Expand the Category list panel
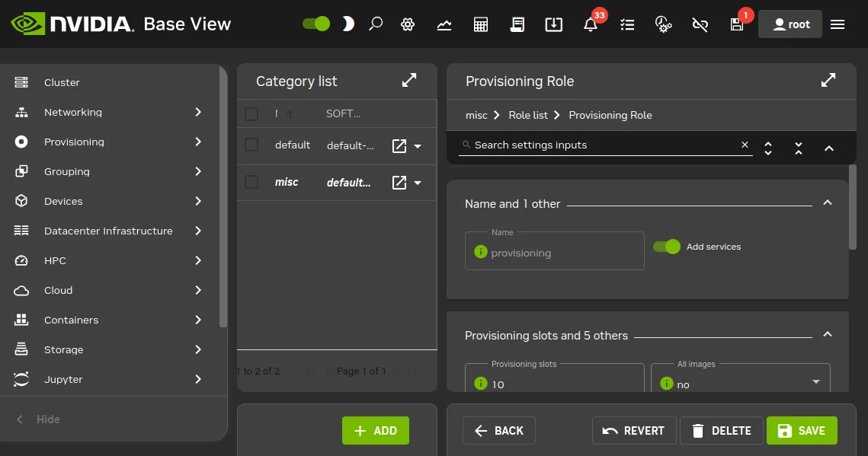Screen dimensions: 868x456 click(409, 81)
